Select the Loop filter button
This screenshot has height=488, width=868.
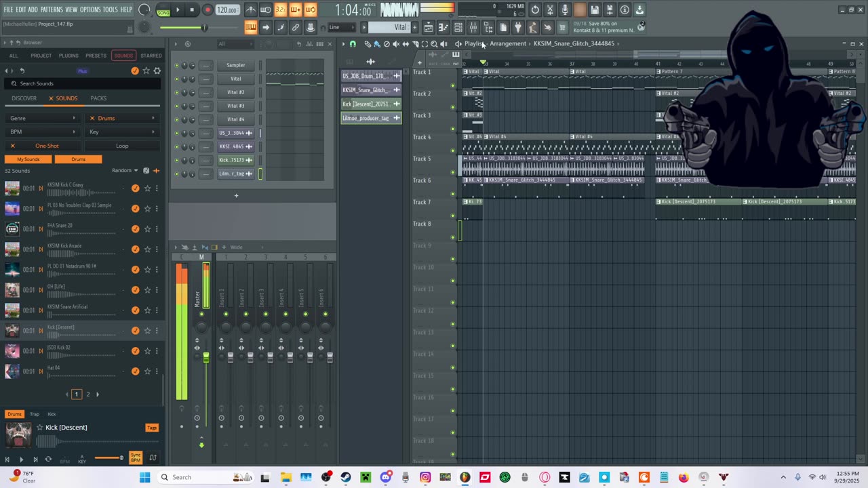(122, 146)
